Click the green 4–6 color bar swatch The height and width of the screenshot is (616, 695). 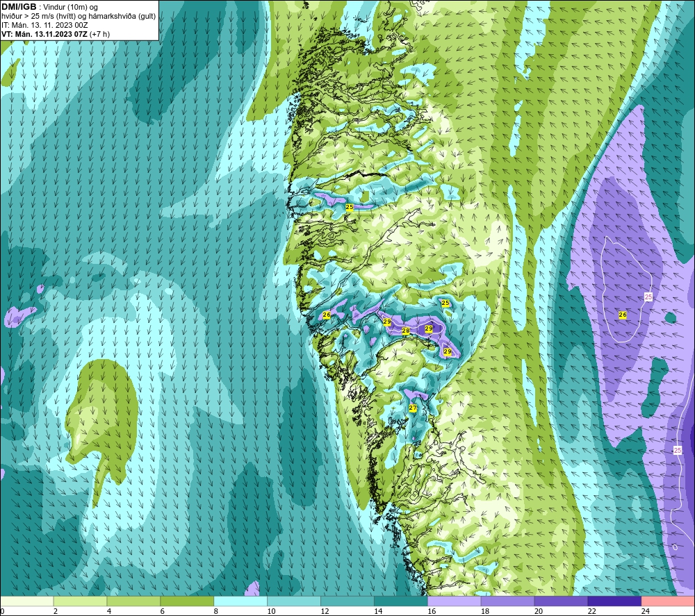coord(133,601)
